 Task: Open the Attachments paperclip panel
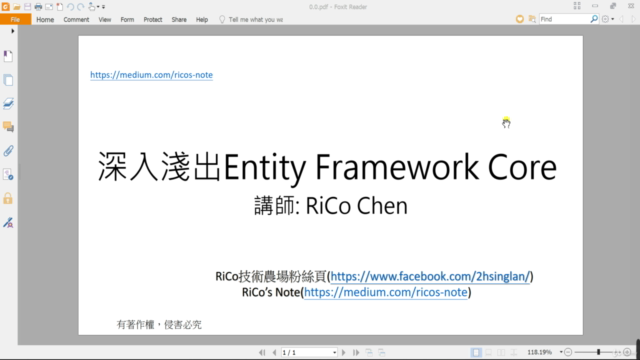coord(8,151)
